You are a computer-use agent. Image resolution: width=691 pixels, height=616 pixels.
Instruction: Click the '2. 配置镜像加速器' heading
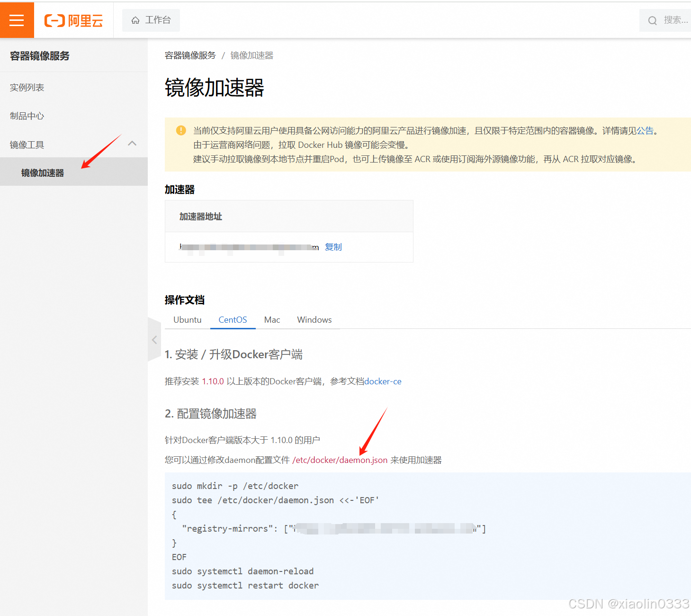pos(211,414)
